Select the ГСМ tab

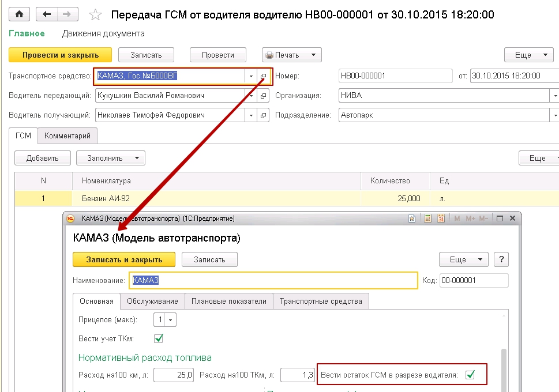click(x=23, y=136)
